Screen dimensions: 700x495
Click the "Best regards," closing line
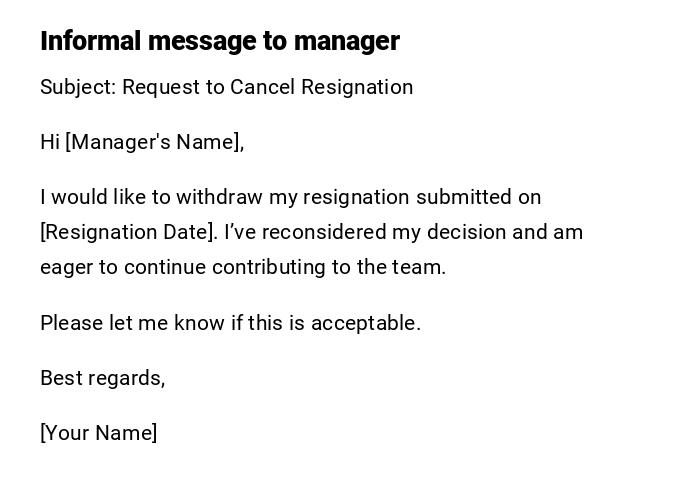(x=102, y=378)
